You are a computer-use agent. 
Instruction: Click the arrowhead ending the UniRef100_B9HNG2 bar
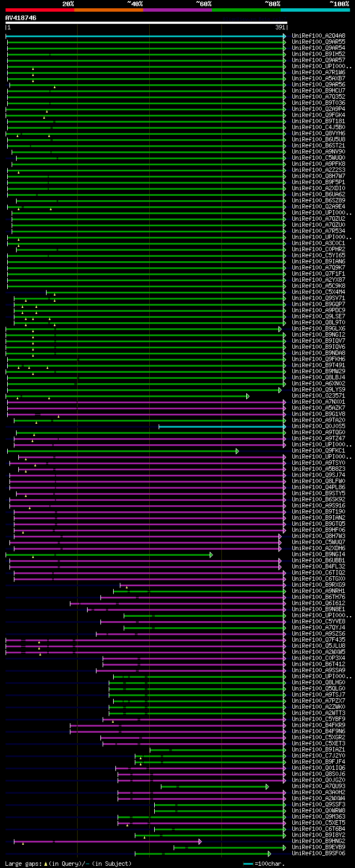200,841
